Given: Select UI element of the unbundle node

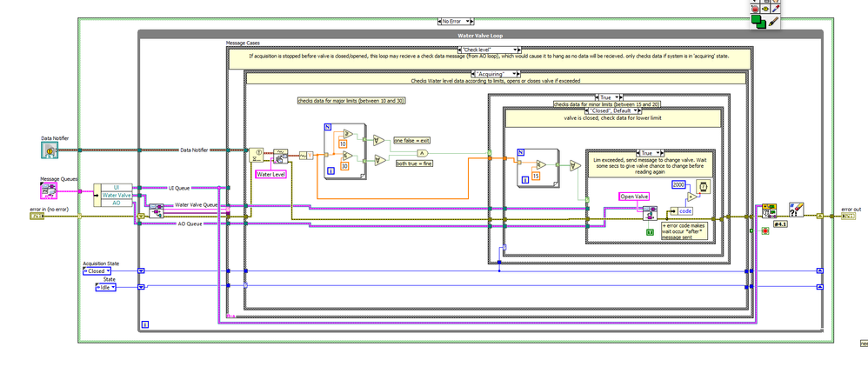Looking at the screenshot, I should point(117,188).
